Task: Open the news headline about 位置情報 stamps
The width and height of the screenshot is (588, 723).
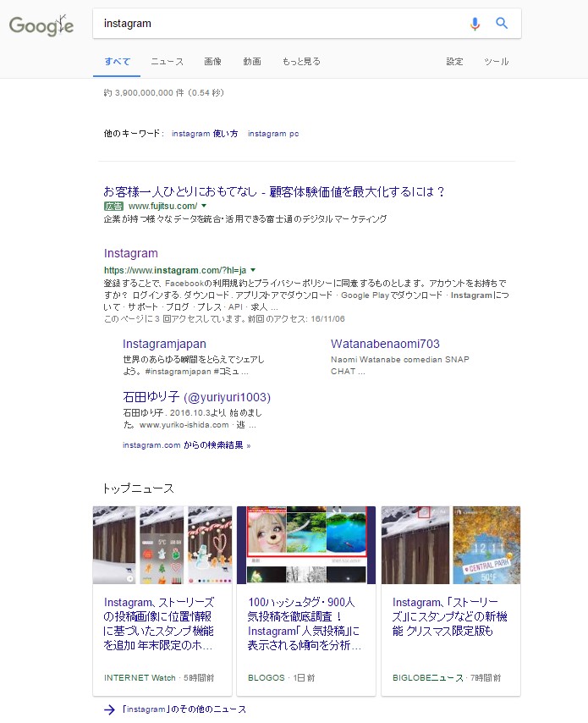Action: [x=159, y=623]
